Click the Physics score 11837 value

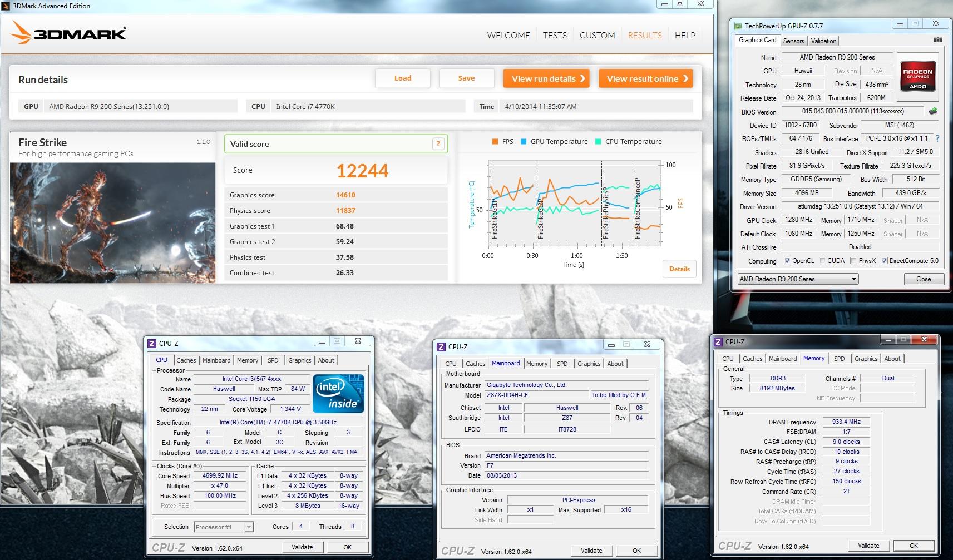(x=345, y=211)
